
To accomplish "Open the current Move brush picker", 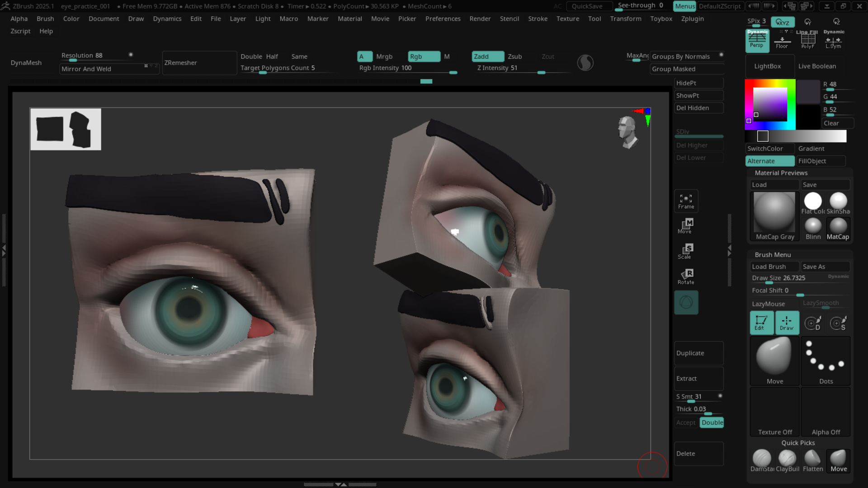I will pyautogui.click(x=774, y=361).
